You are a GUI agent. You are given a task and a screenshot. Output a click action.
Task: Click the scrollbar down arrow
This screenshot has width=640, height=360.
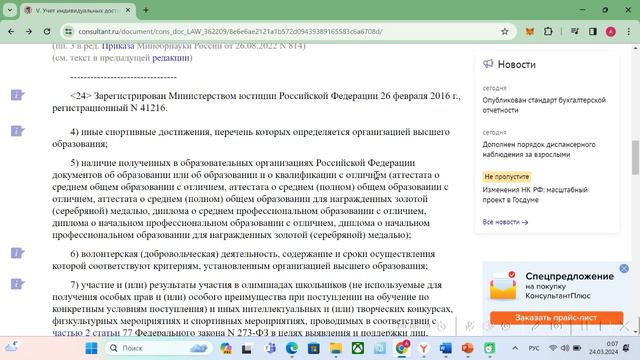(636, 332)
